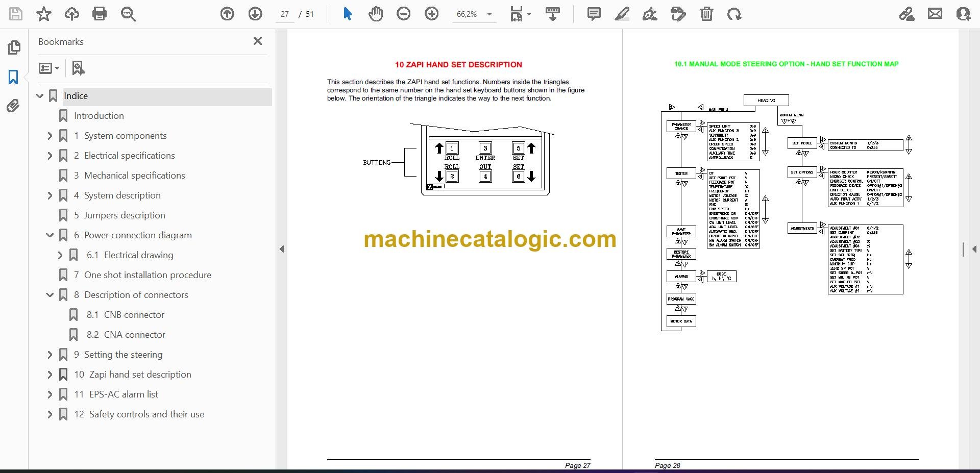Expand the Electrical specifications bookmark
Viewport: 980px width, 473px height.
tap(50, 156)
